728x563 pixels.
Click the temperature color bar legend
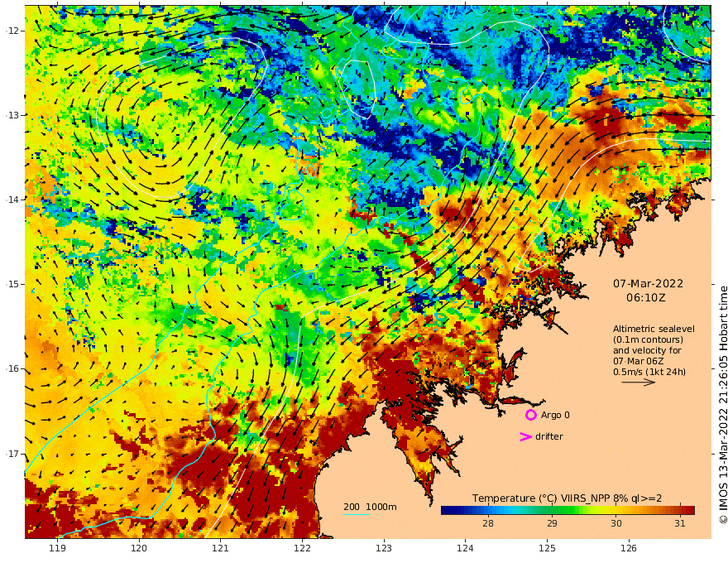(568, 511)
